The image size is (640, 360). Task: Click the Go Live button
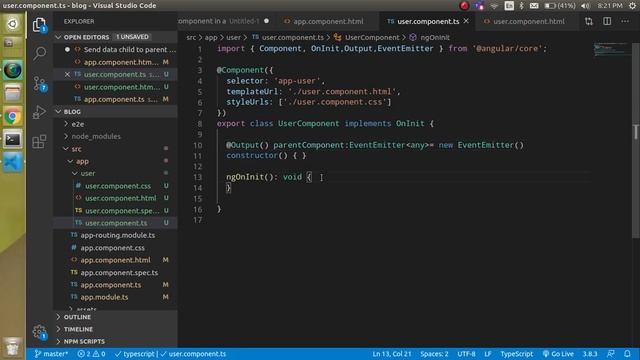pyautogui.click(x=558, y=354)
